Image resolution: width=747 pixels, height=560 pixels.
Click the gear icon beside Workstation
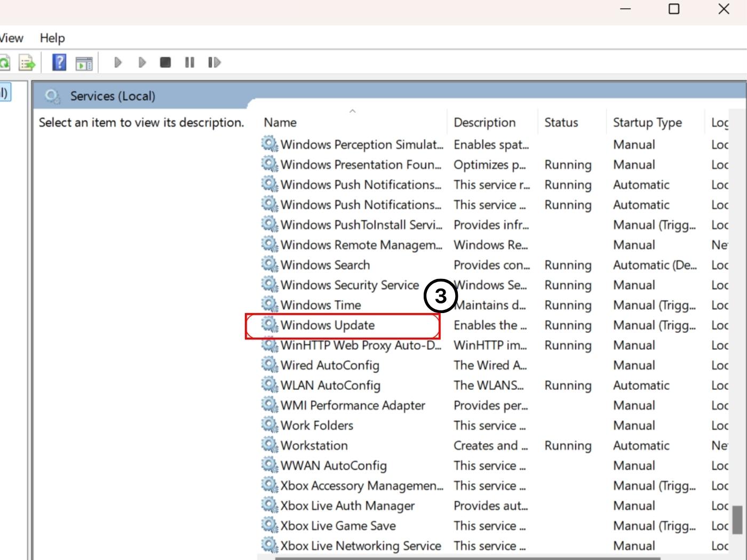pyautogui.click(x=269, y=445)
